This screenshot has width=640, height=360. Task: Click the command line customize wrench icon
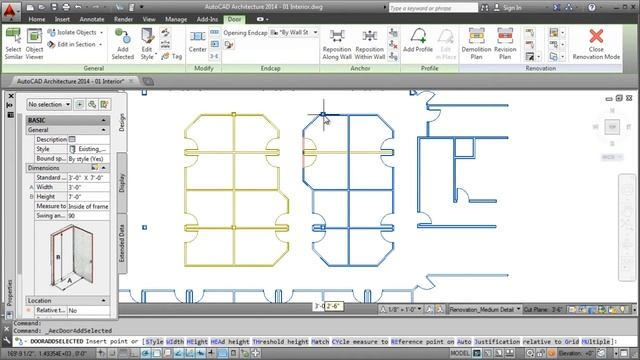[7, 340]
